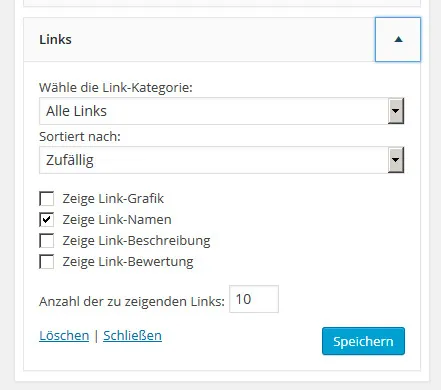Enable the Zeige Link-Grafik checkbox
The width and height of the screenshot is (441, 390).
click(x=47, y=199)
